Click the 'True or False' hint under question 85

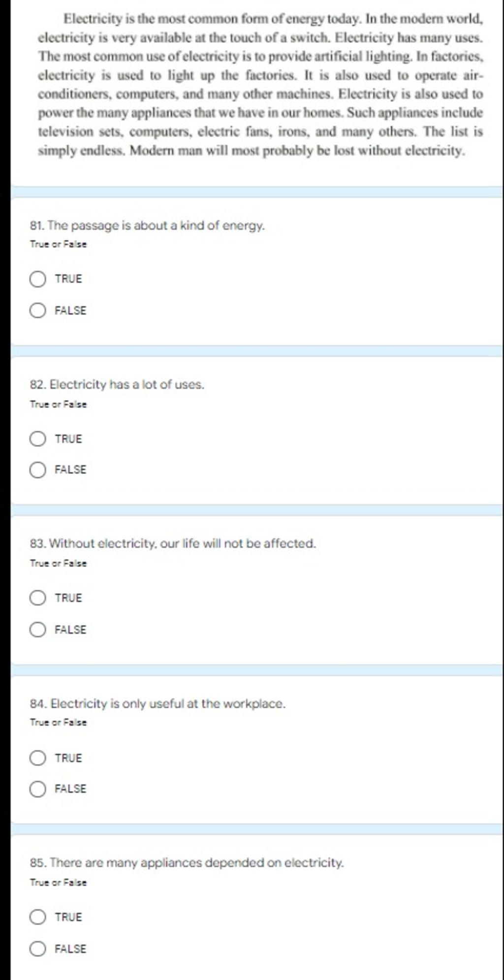click(58, 883)
